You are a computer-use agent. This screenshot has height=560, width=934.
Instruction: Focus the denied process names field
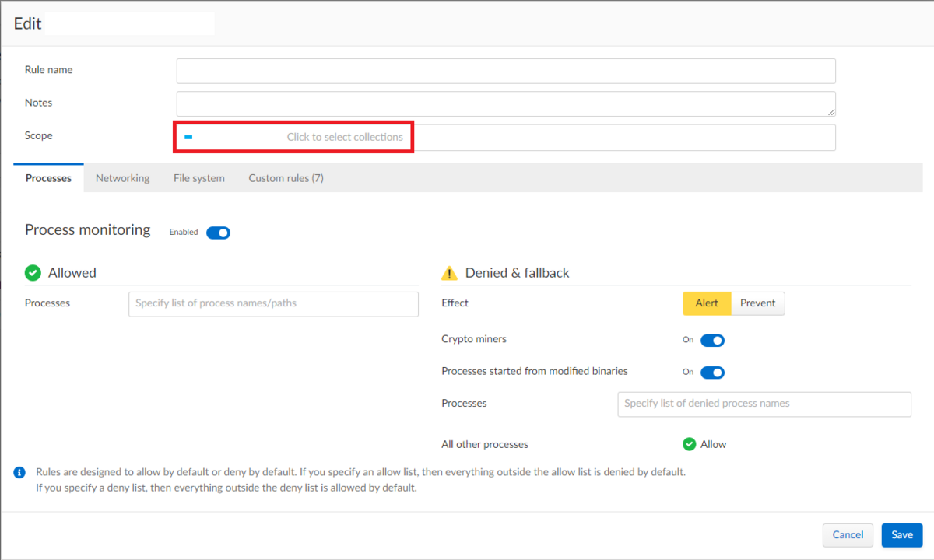(x=764, y=404)
